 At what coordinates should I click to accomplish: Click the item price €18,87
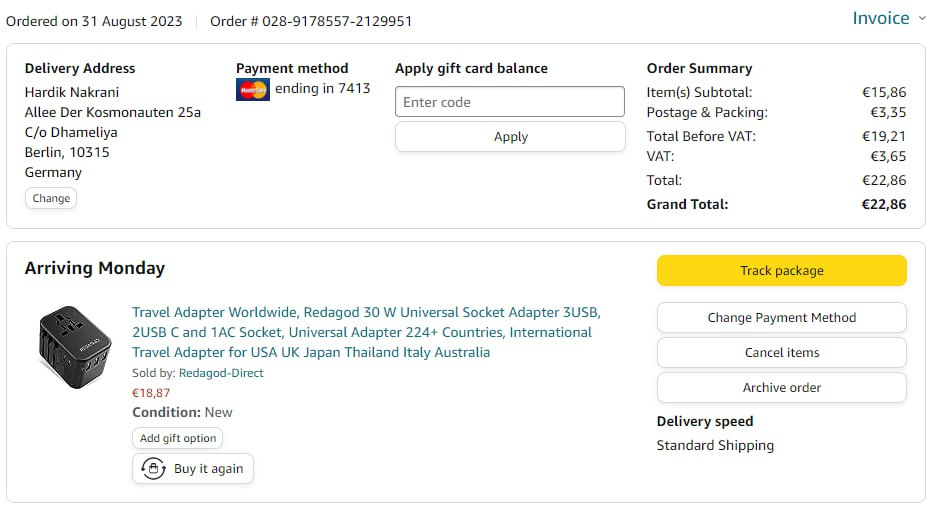pyautogui.click(x=151, y=393)
